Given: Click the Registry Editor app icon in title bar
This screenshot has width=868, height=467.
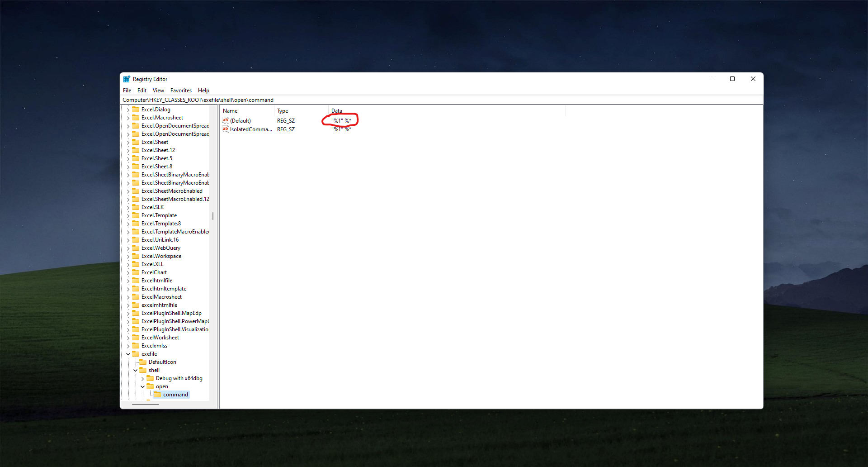Looking at the screenshot, I should click(x=127, y=79).
